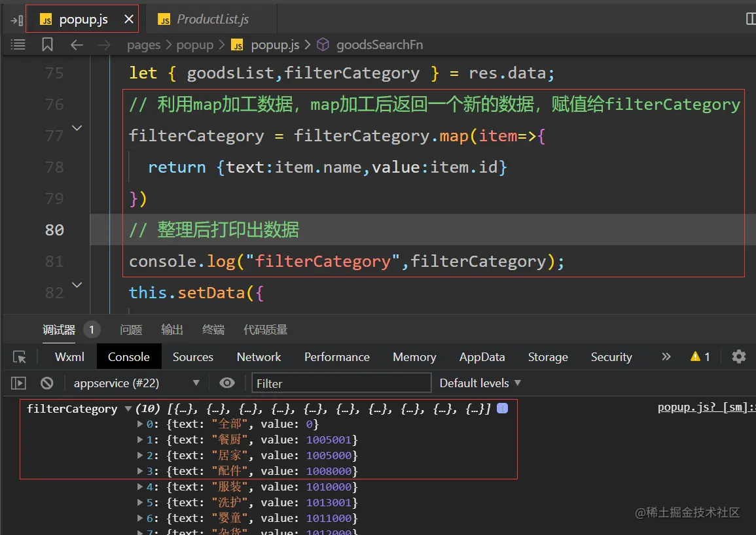Click line number 80 in the gutter

pos(54,230)
